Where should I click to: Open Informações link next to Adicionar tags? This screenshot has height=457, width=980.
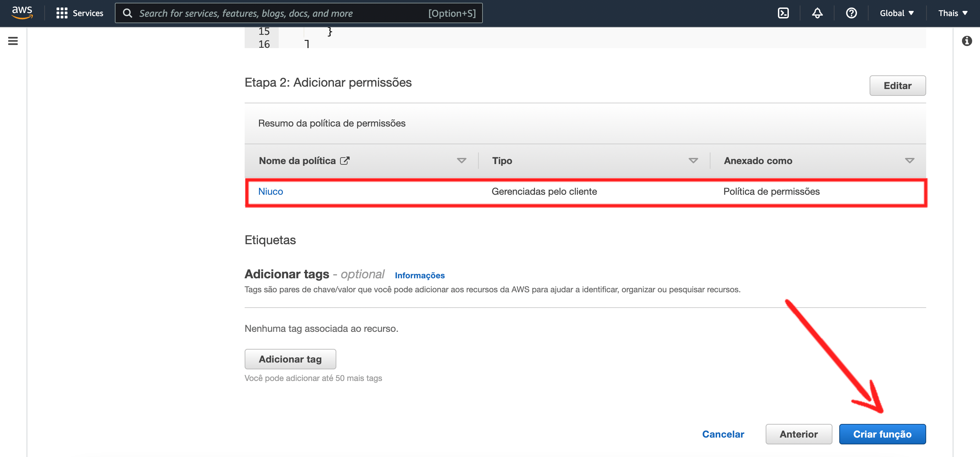[x=419, y=275]
